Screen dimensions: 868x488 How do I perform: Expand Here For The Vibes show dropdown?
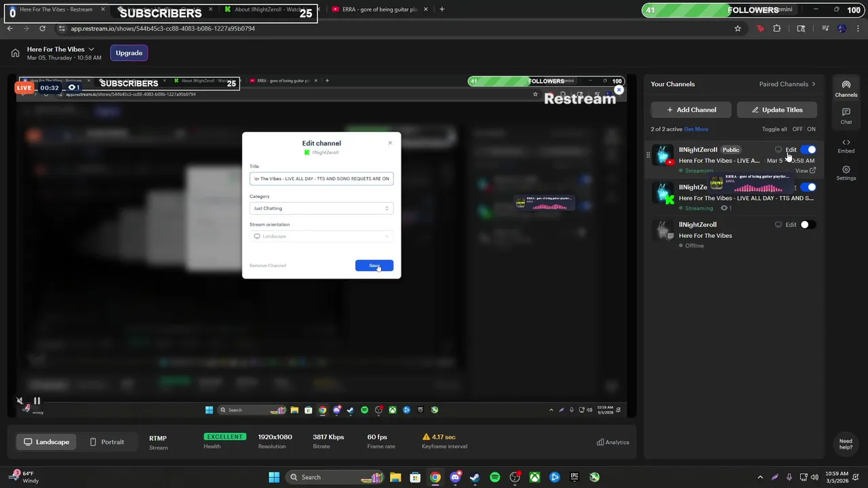(x=91, y=49)
